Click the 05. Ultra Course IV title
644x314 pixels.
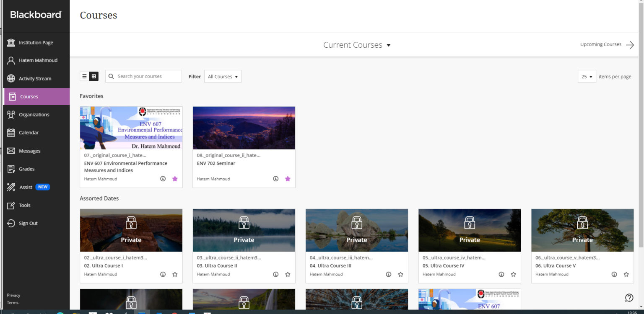[x=444, y=266]
